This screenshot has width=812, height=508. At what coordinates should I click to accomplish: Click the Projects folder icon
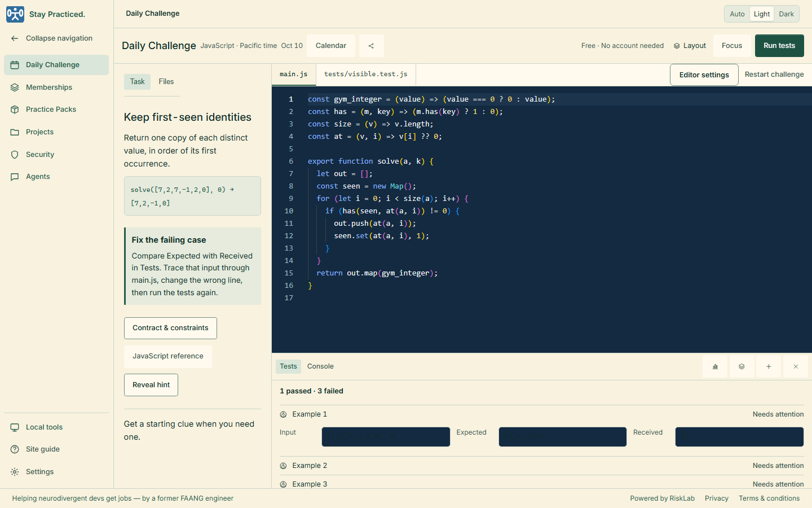[15, 132]
